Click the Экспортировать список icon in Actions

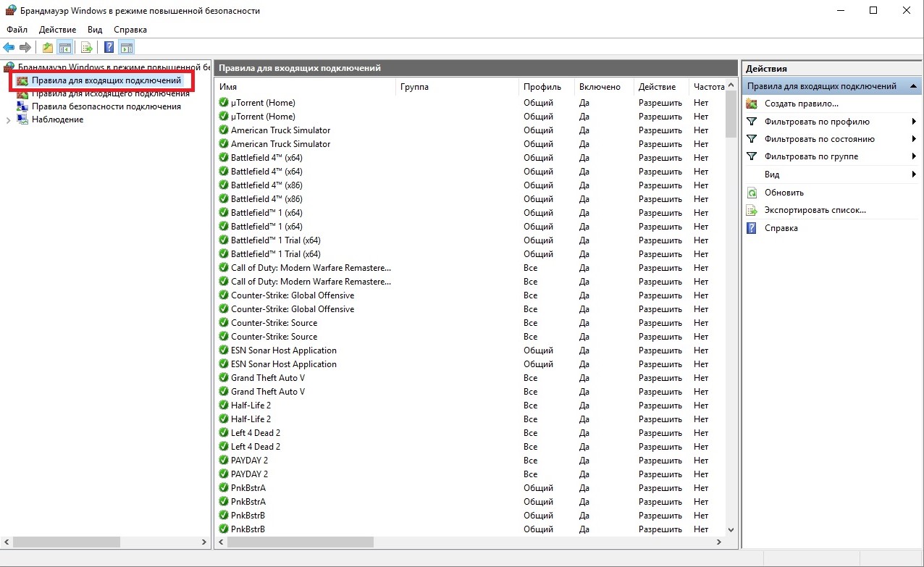point(752,210)
